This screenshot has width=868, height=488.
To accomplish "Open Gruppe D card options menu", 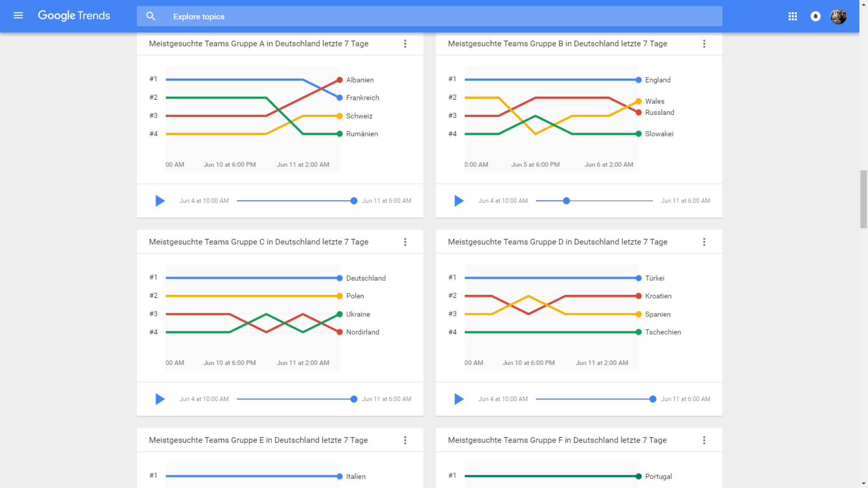I will [704, 242].
